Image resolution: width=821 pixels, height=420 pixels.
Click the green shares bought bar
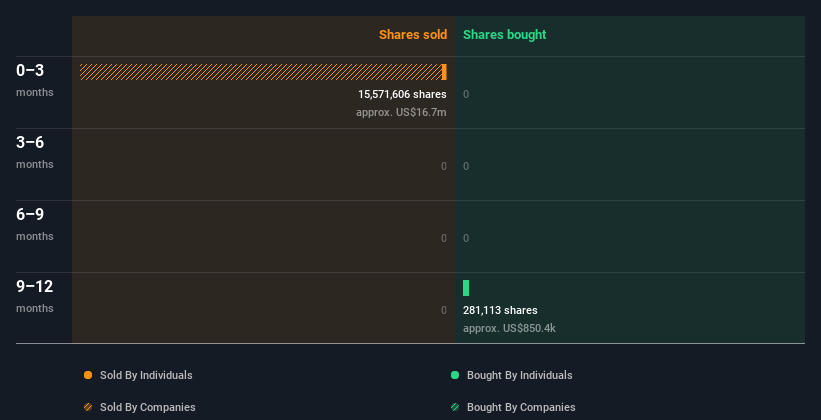coord(466,288)
